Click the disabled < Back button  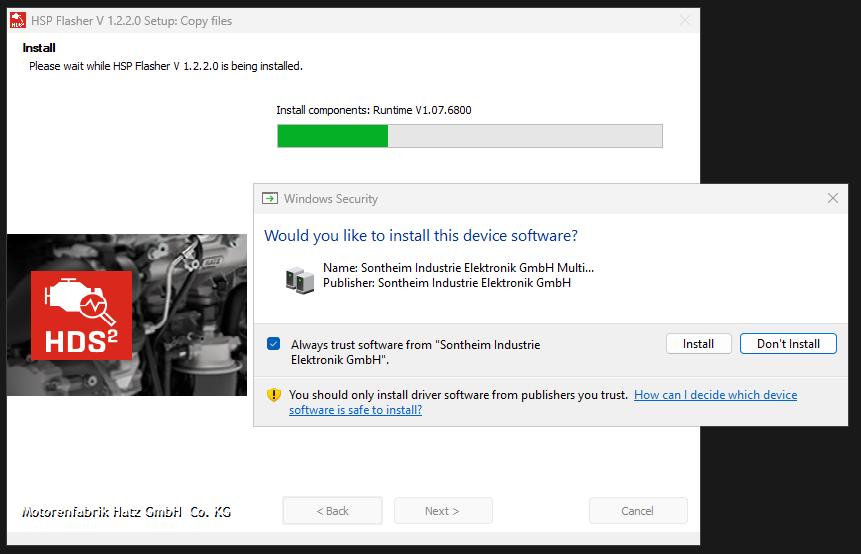pyautogui.click(x=332, y=511)
